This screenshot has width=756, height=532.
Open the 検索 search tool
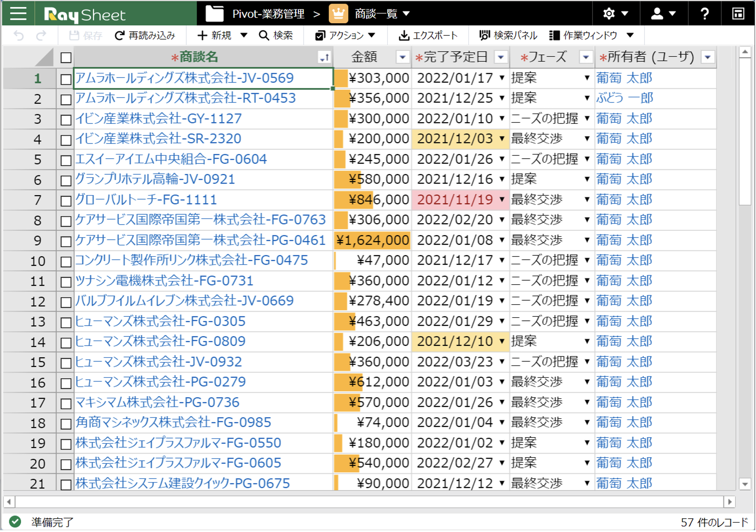click(x=276, y=35)
